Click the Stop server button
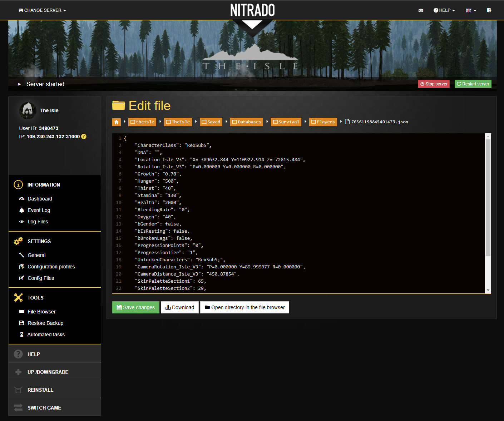Screen dimensions: 504x421 point(434,84)
